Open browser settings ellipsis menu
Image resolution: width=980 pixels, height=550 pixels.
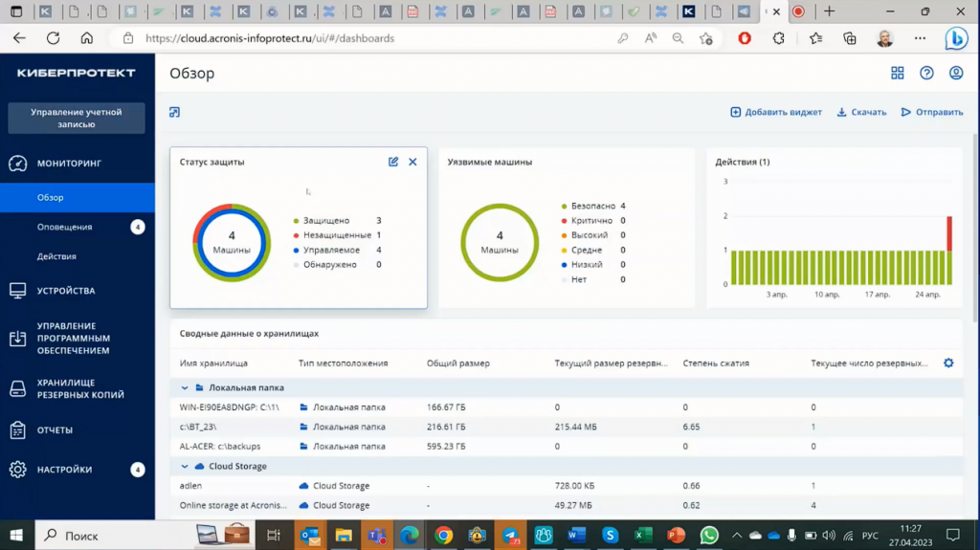(920, 38)
